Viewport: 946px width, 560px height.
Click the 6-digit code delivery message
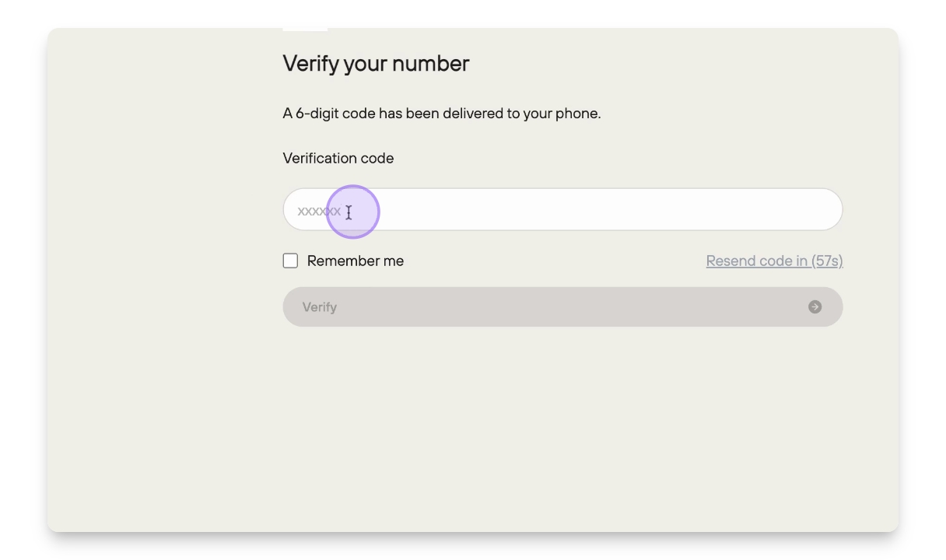coord(441,114)
